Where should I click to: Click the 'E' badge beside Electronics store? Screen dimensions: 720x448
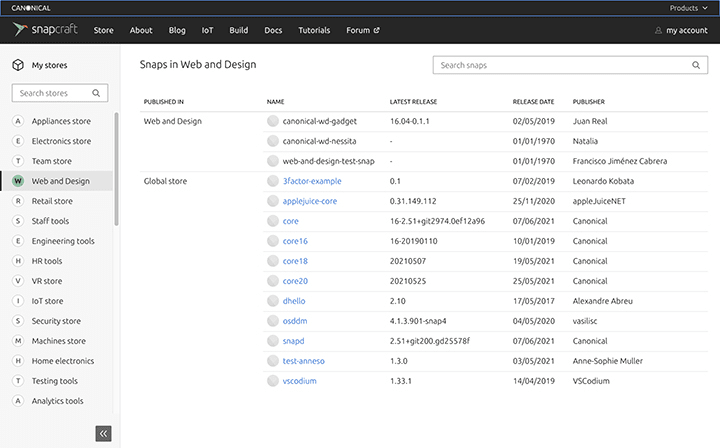[x=18, y=141]
